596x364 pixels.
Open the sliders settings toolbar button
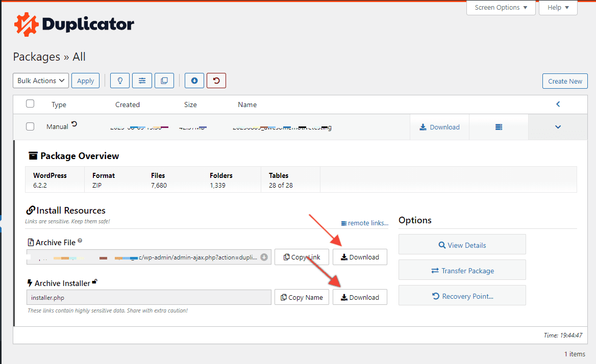(142, 81)
